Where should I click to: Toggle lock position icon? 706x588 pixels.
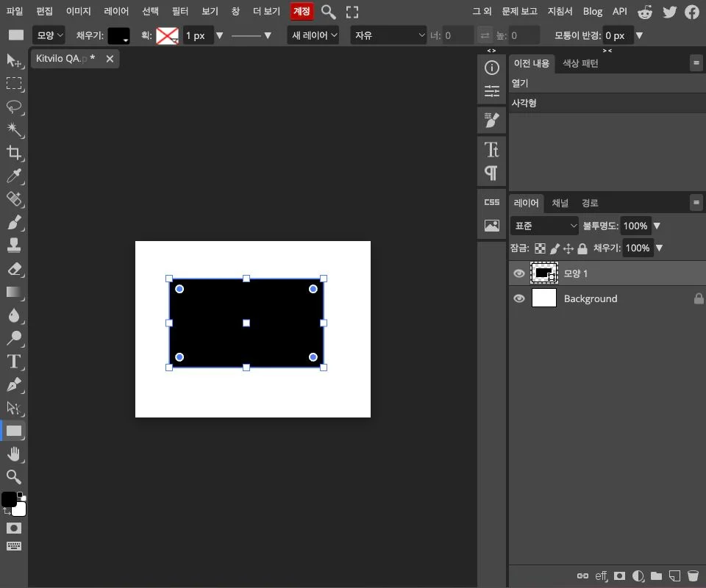coord(568,248)
